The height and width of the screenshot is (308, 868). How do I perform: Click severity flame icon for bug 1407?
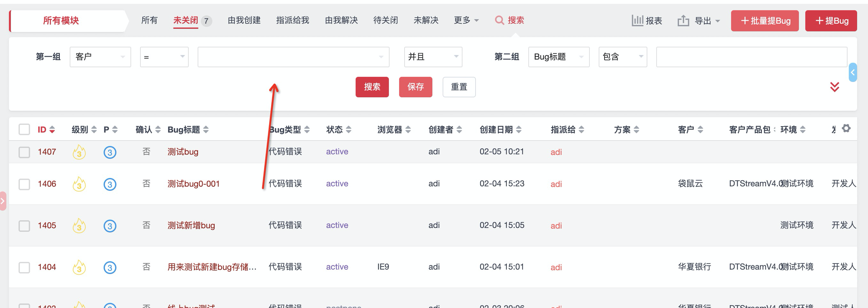coord(79,152)
